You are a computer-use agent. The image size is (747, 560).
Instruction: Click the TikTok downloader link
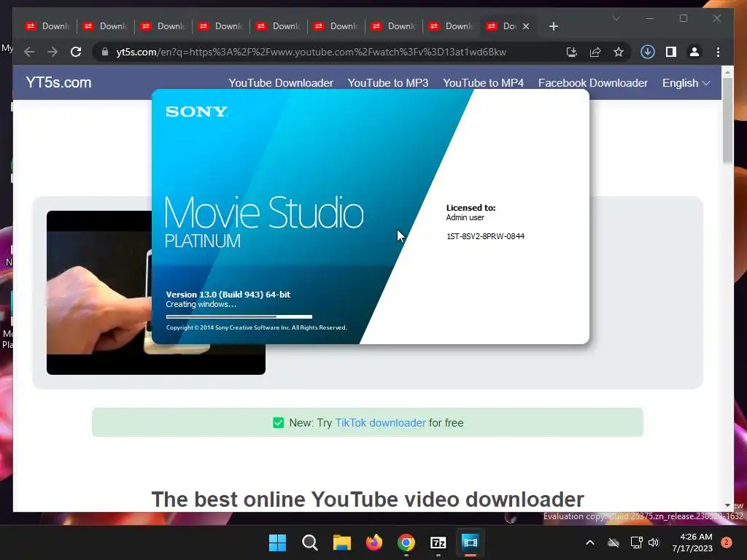[x=380, y=423]
